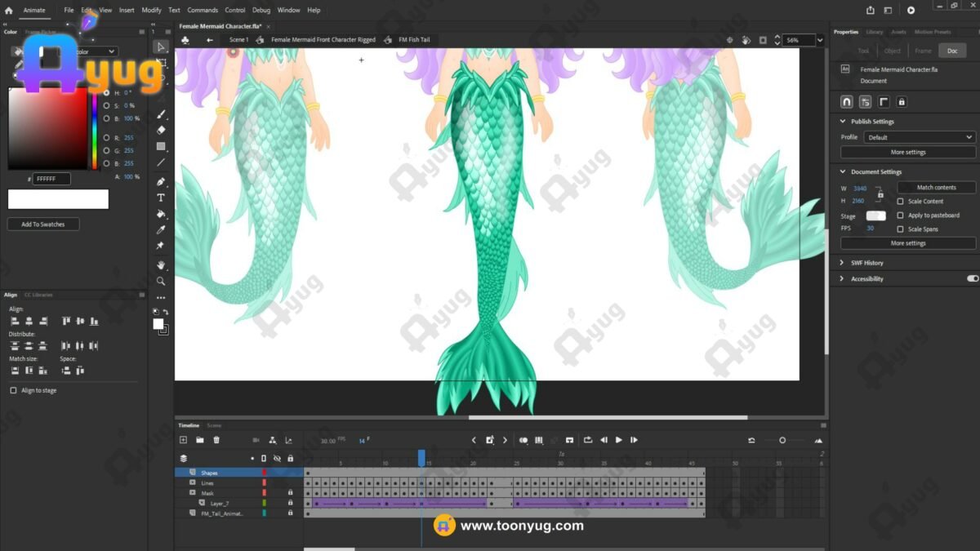Viewport: 980px width, 551px height.
Task: Select the Eraser tool
Action: pos(161,130)
